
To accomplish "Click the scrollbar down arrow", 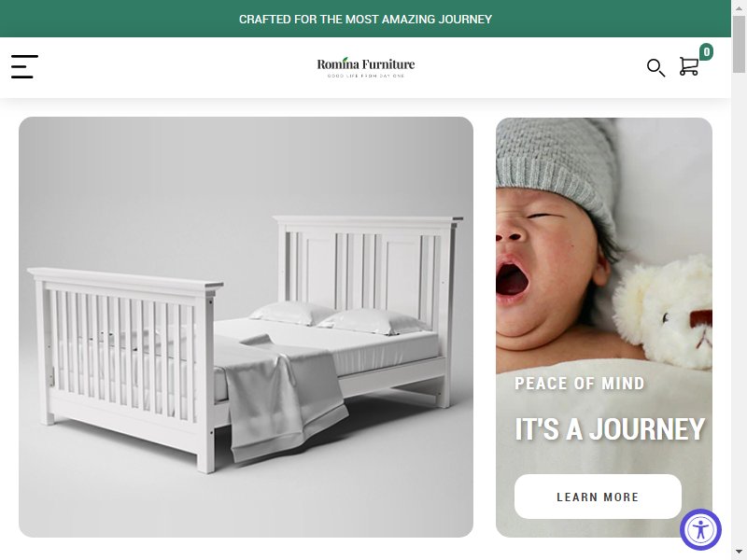I will point(739,553).
